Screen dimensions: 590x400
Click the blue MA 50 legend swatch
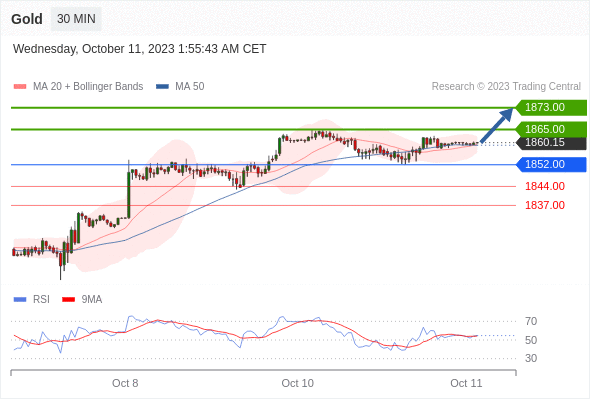pos(162,87)
